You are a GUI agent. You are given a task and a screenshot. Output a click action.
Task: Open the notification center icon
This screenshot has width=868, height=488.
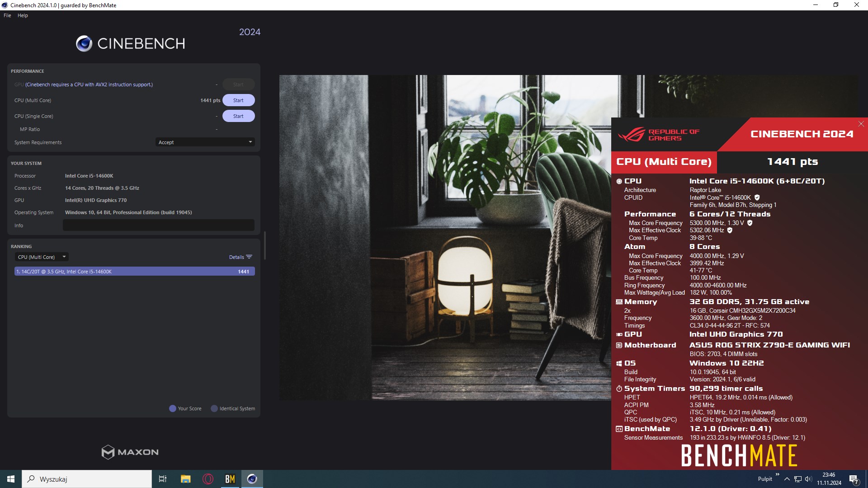pos(854,479)
